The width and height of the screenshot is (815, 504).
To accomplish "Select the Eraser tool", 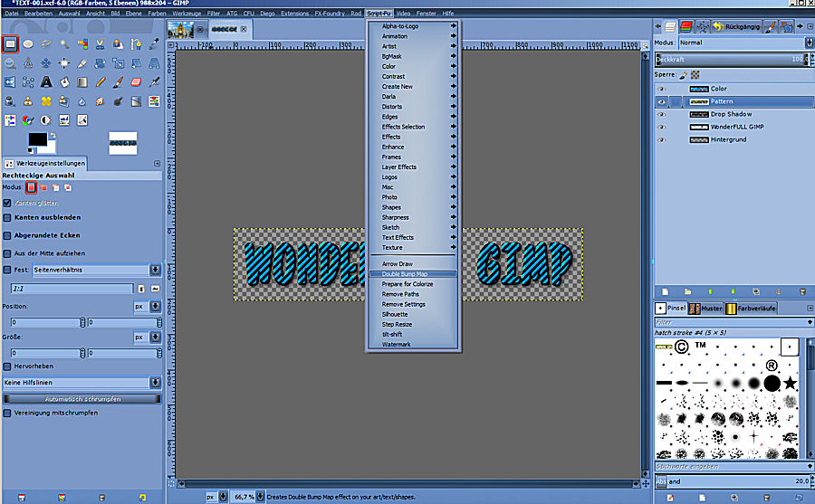I will click(x=136, y=82).
